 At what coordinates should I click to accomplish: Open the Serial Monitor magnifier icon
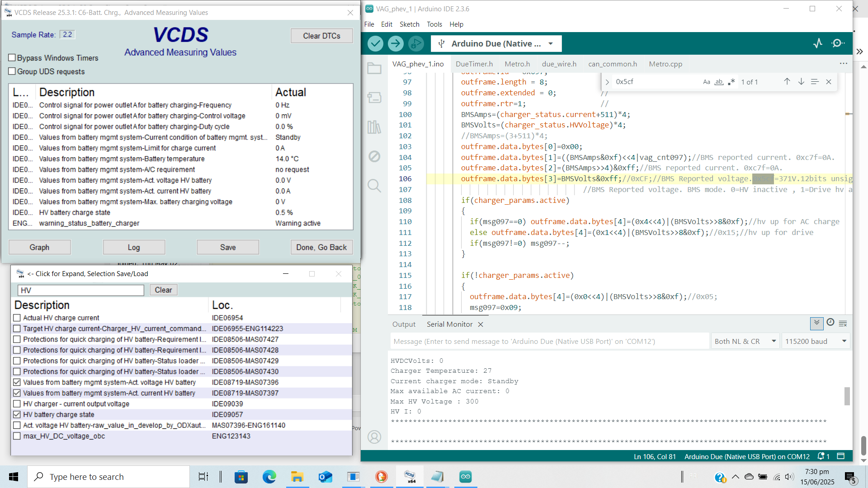(x=838, y=43)
